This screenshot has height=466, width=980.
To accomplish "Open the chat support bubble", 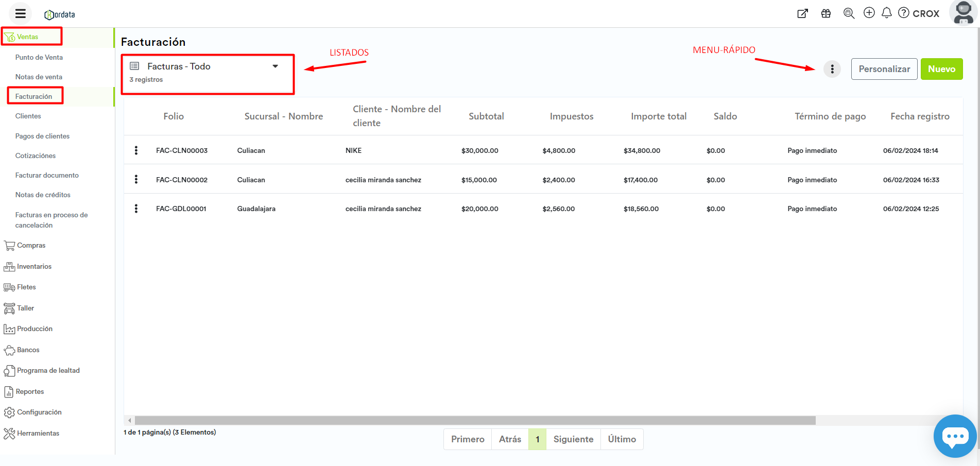I will (955, 436).
